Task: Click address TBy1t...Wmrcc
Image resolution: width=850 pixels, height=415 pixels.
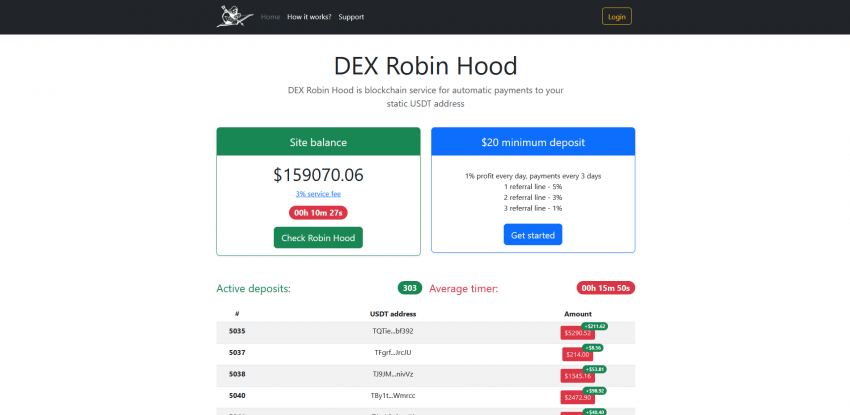Action: coord(393,395)
